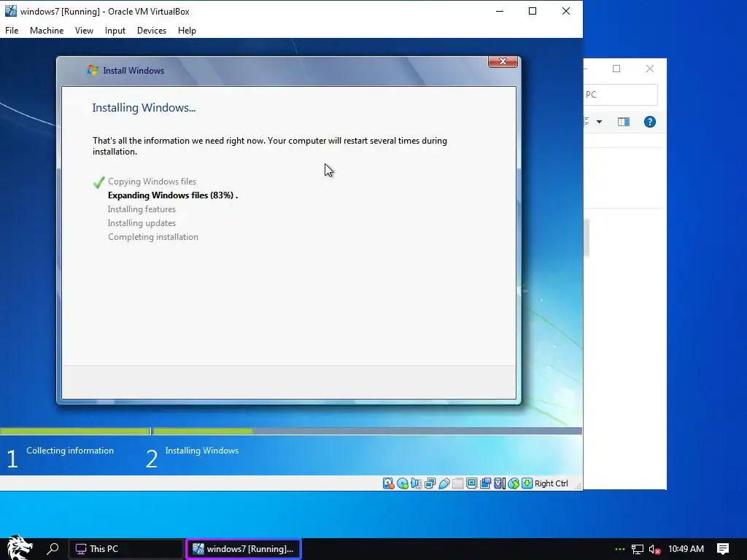Click the shared folders indicator icon

pos(458,483)
